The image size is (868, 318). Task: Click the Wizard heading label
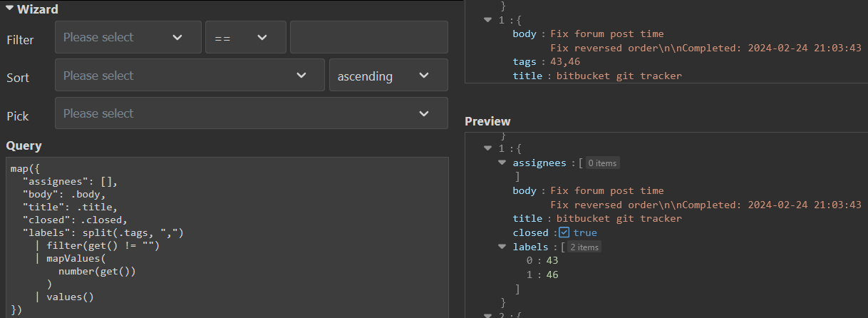38,9
